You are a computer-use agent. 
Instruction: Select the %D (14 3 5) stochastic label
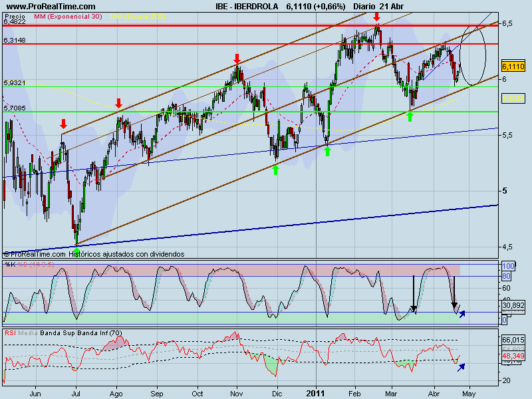(x=36, y=264)
